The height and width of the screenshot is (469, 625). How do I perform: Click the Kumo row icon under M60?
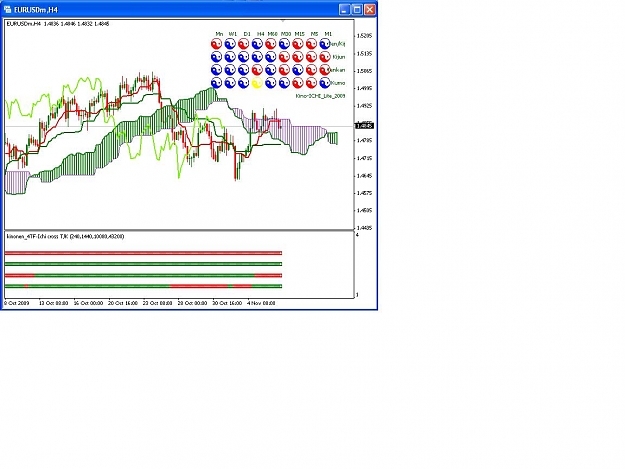point(271,83)
